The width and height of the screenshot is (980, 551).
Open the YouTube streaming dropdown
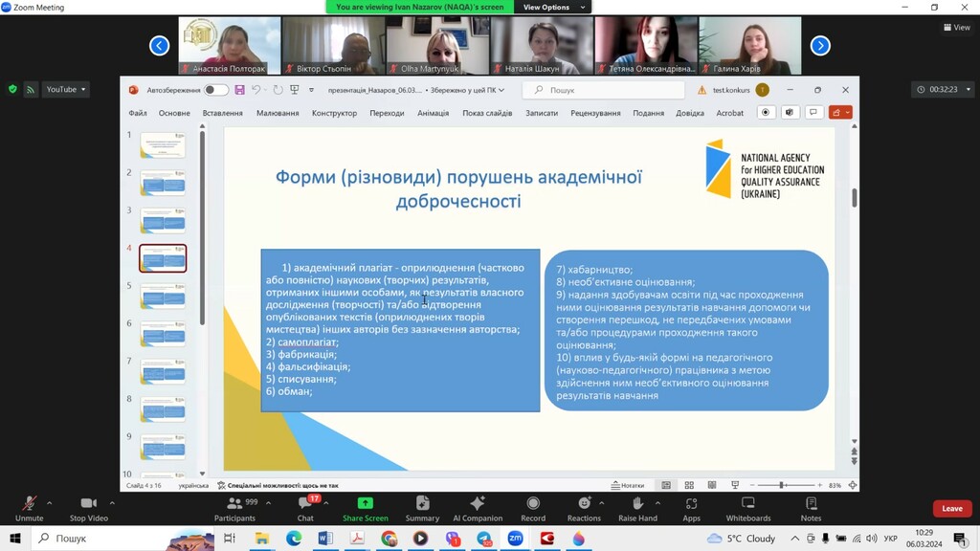click(66, 89)
